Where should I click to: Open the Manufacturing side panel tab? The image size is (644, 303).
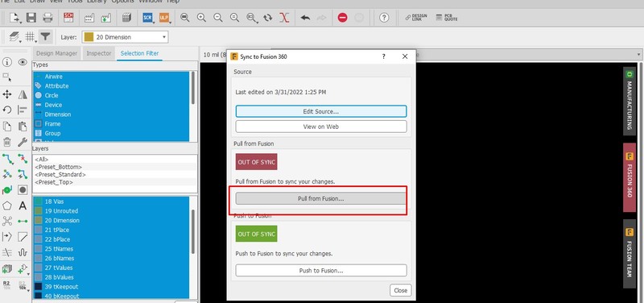click(630, 102)
